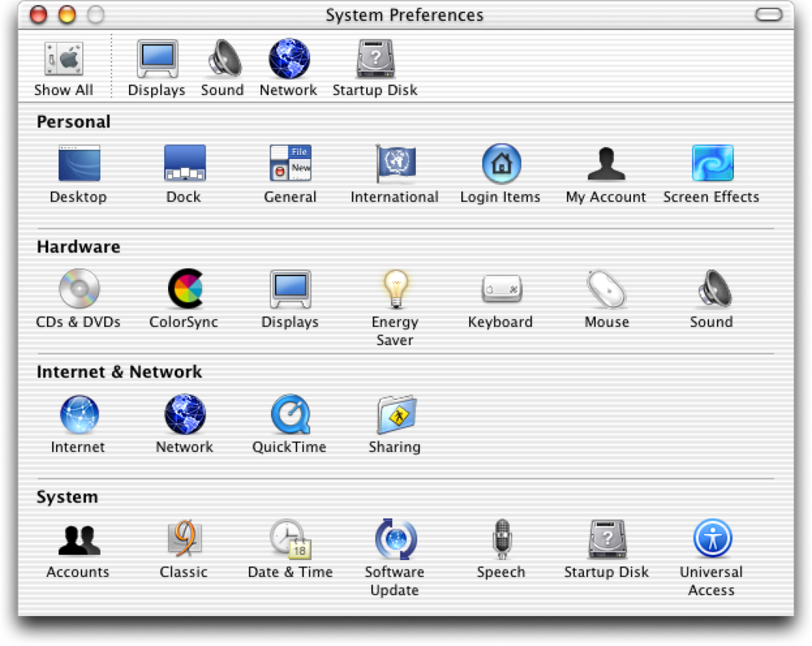Screen dimensions: 812x646
Task: Open Universal Access preferences
Action: (x=713, y=538)
